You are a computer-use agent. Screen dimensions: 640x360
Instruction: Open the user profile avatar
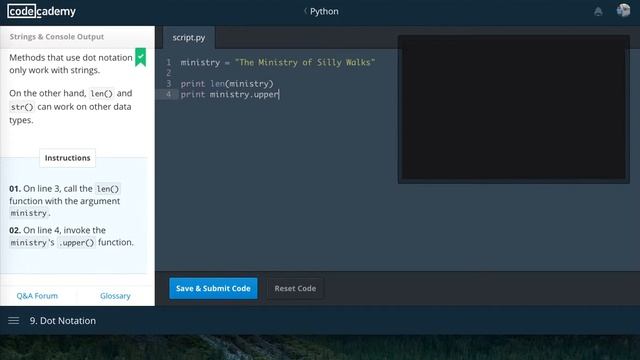coord(623,11)
